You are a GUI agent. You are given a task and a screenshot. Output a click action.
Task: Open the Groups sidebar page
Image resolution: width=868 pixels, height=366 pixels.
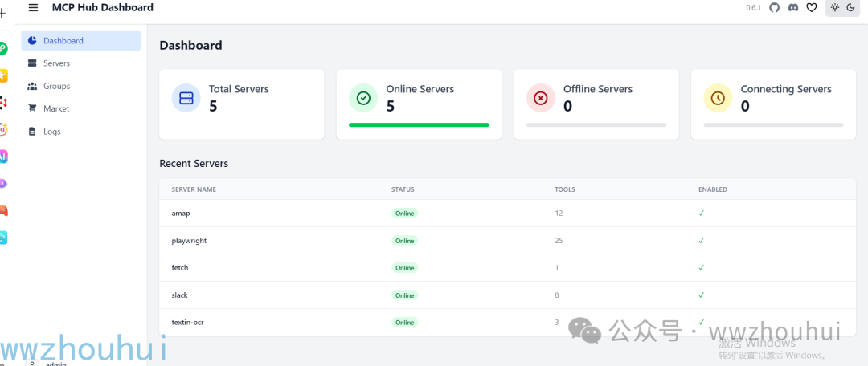(x=81, y=86)
